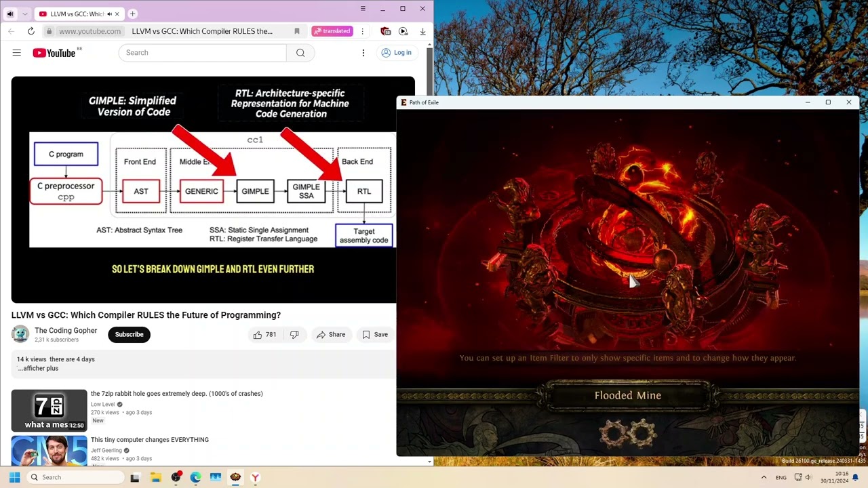Open Task View on the taskbar
Image resolution: width=868 pixels, height=488 pixels.
[x=135, y=477]
